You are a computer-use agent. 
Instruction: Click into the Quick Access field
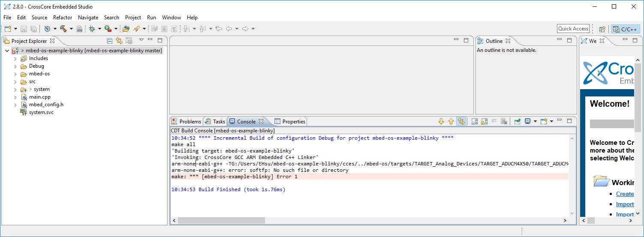(x=573, y=29)
